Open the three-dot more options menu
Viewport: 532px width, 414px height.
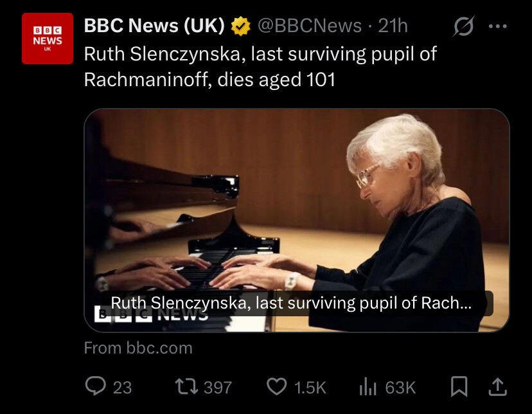tap(498, 26)
